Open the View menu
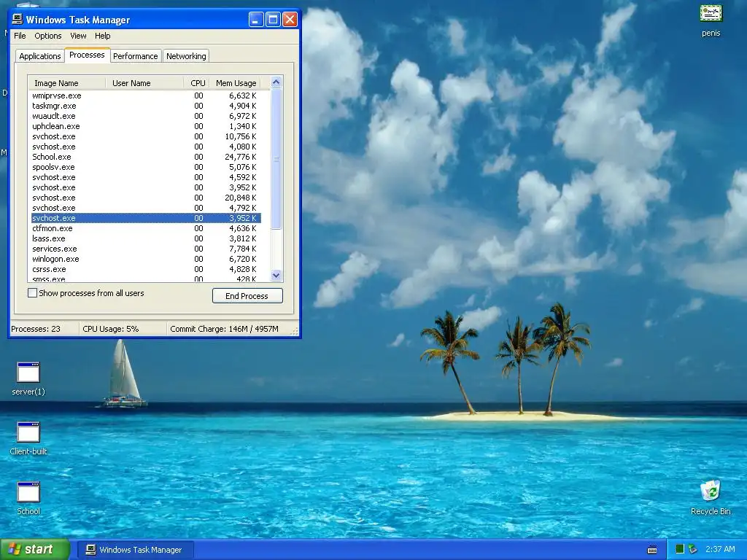 tap(78, 36)
